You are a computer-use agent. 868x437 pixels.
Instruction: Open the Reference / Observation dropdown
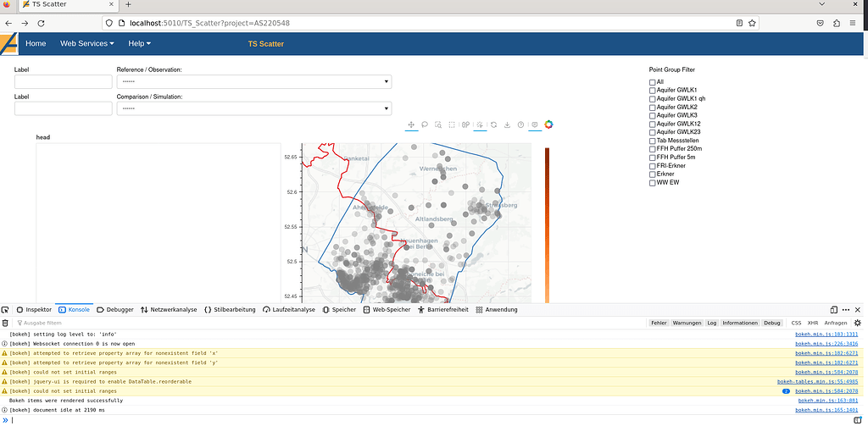pos(253,82)
